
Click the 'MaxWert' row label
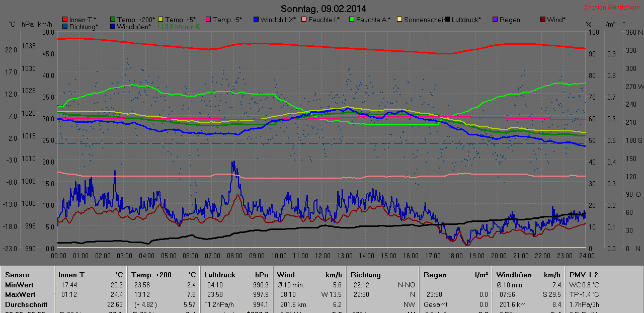(20, 294)
